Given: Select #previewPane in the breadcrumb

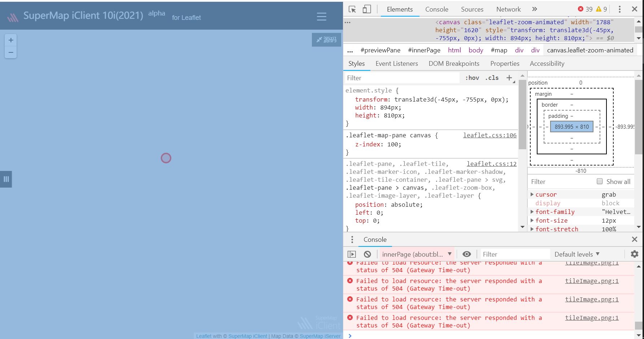Looking at the screenshot, I should [x=380, y=50].
